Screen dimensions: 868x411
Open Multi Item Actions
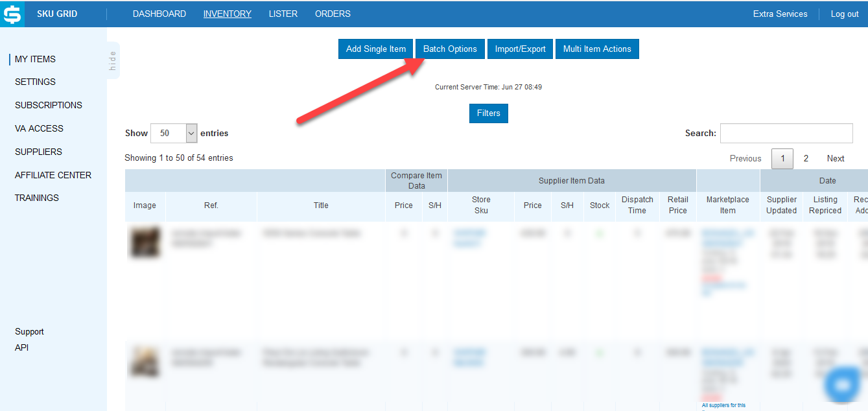tap(597, 49)
